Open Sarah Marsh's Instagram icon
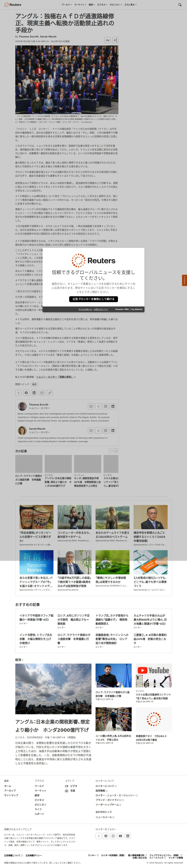 pos(105,430)
